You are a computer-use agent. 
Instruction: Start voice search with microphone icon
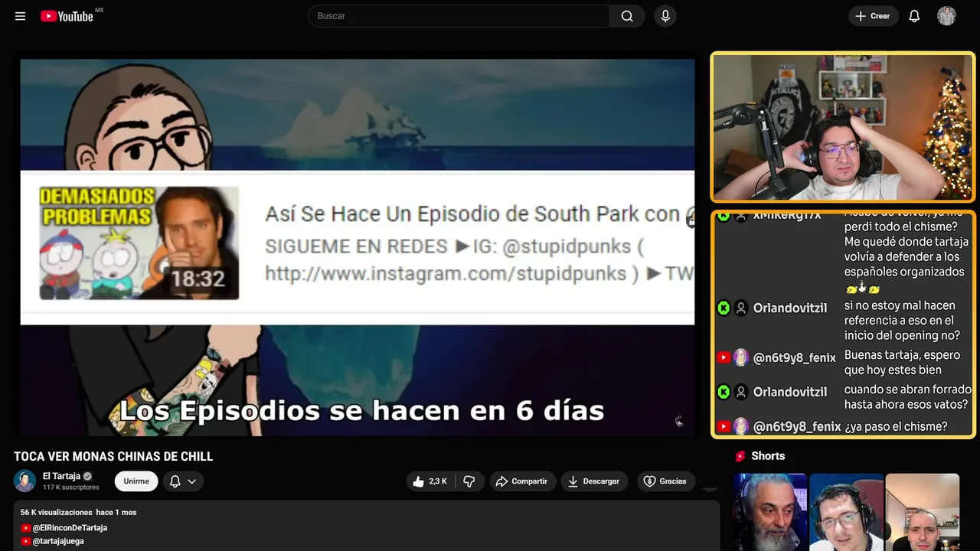tap(665, 16)
